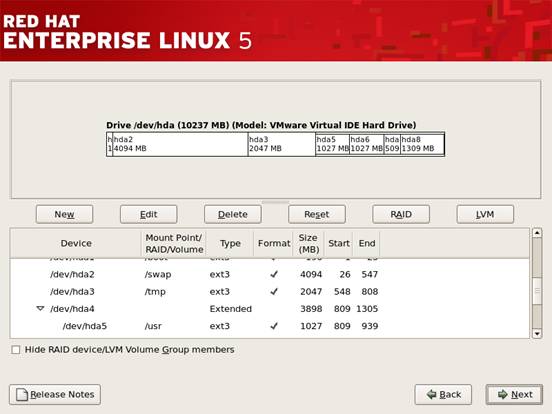This screenshot has height=414, width=552.
Task: Click the Mount Point/RAID/Volume column header
Action: [174, 243]
